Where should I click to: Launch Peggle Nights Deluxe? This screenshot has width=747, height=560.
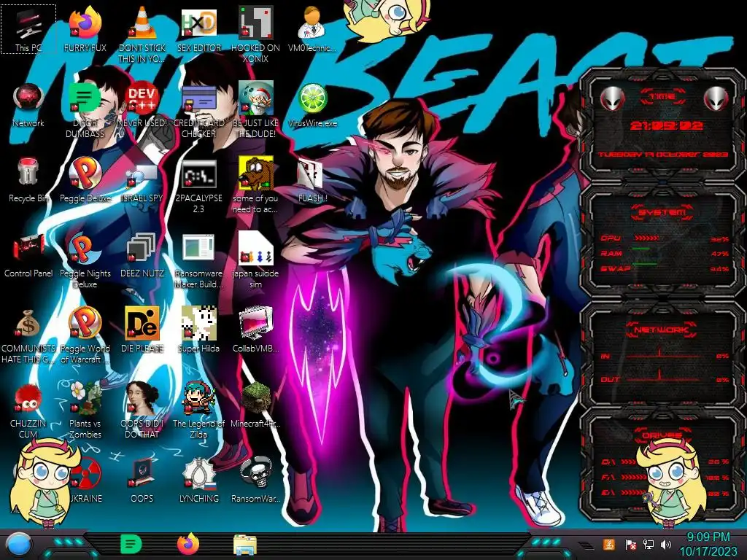pyautogui.click(x=85, y=260)
